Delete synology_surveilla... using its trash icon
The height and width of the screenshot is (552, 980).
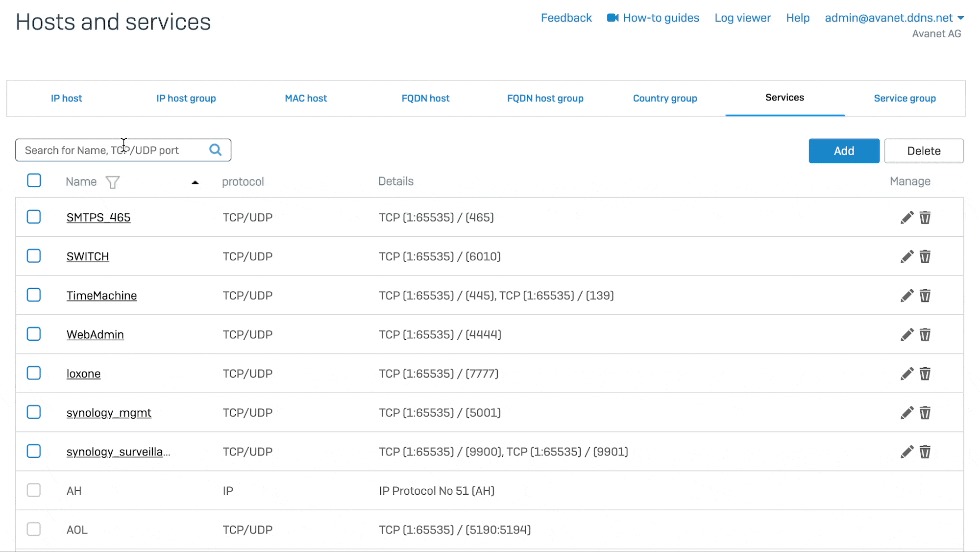click(x=925, y=452)
